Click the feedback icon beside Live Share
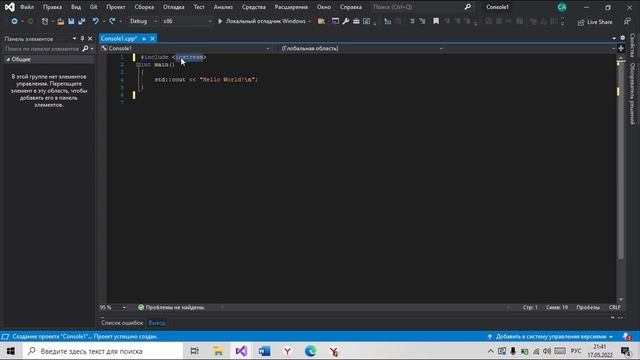The width and height of the screenshot is (640, 360). (627, 21)
